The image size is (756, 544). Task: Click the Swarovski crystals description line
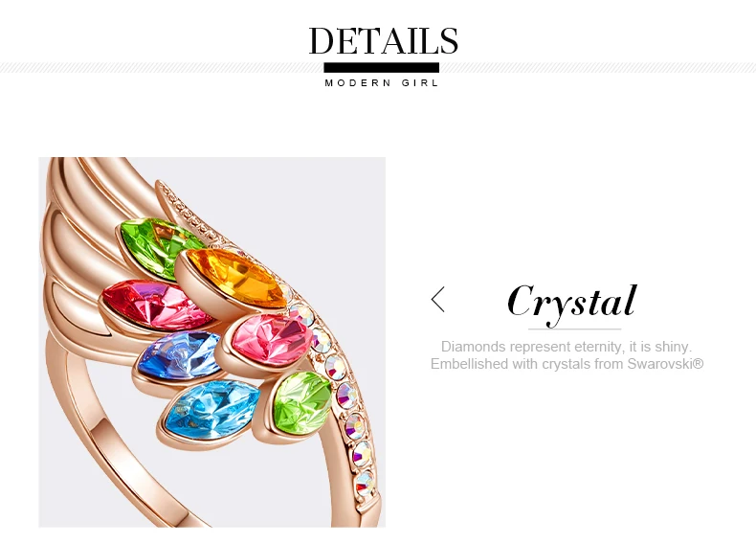pyautogui.click(x=567, y=364)
